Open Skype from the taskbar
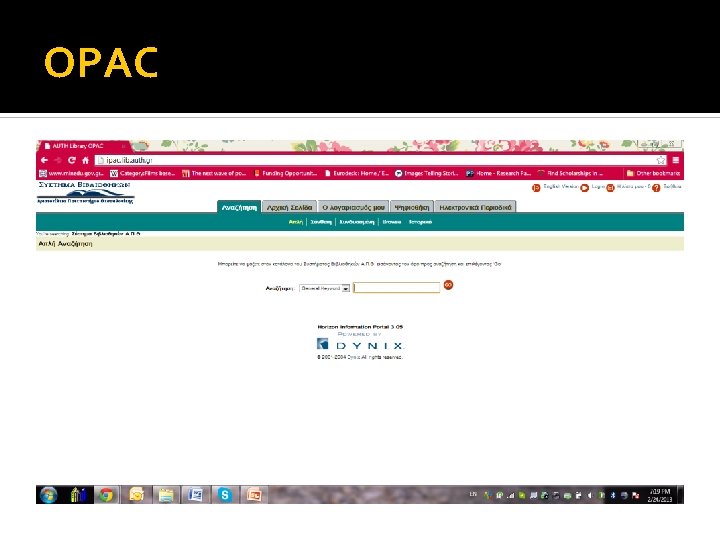 click(x=225, y=495)
